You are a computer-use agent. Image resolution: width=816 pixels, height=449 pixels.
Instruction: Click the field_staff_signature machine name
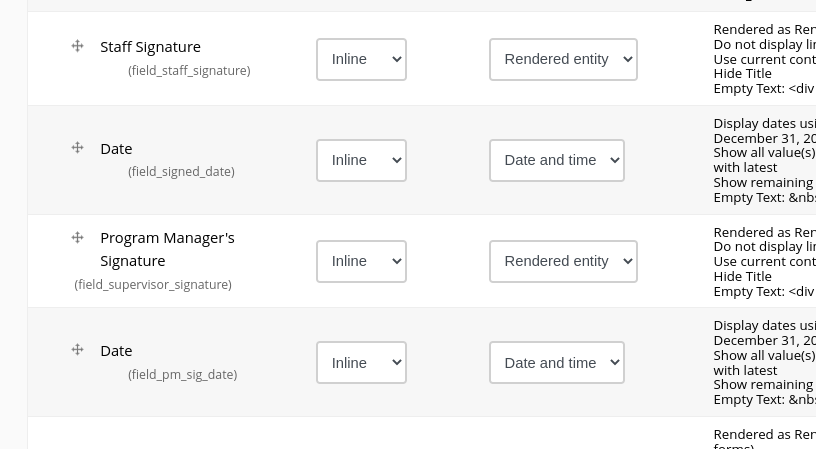pos(189,70)
